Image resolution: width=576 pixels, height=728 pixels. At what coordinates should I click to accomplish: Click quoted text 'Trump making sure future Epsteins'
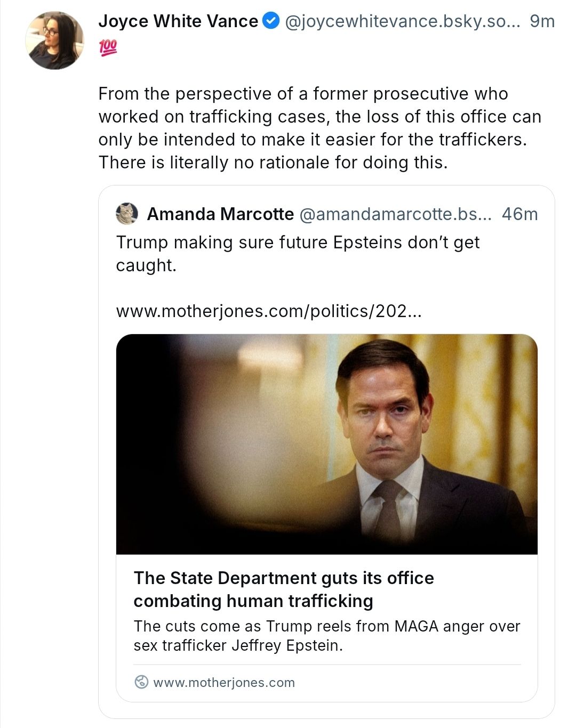[298, 242]
